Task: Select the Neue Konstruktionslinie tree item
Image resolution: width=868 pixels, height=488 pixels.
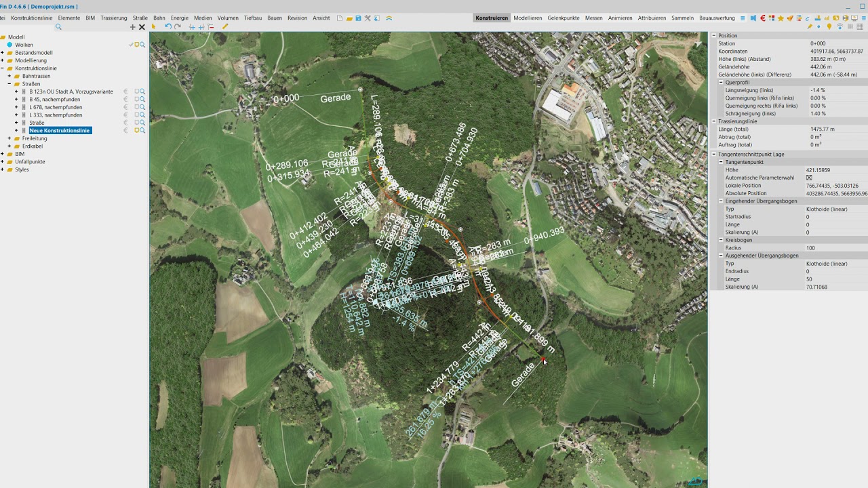Action: click(60, 130)
